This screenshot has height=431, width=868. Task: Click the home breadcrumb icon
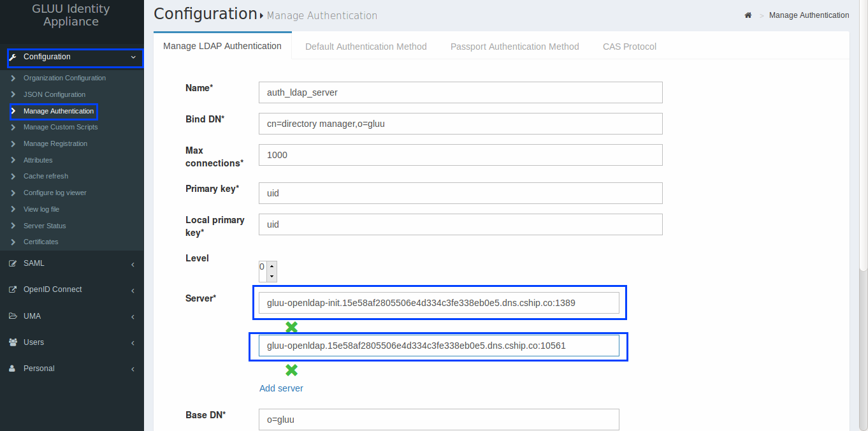(x=748, y=15)
